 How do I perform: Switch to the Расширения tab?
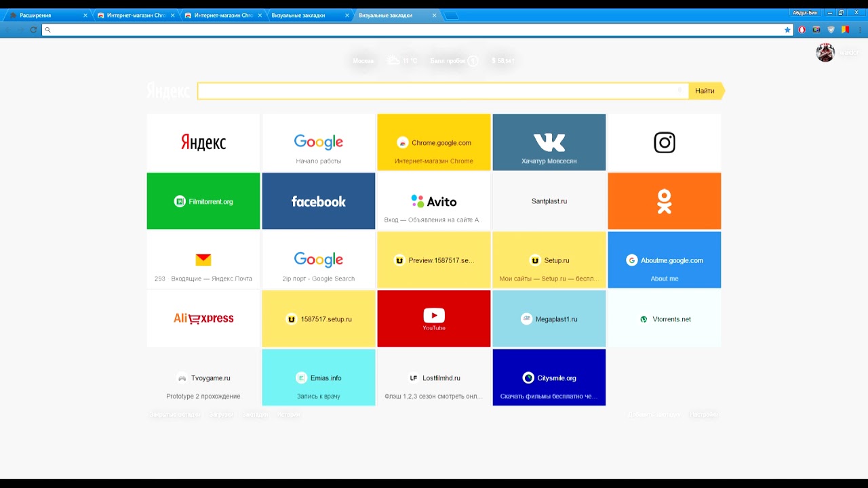click(47, 15)
